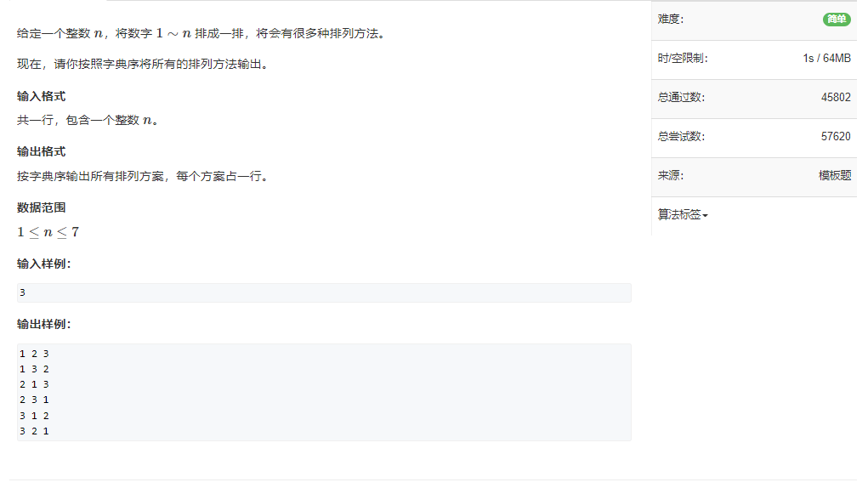Click the 输入格式 heading
This screenshot has height=488, width=868.
tap(42, 96)
